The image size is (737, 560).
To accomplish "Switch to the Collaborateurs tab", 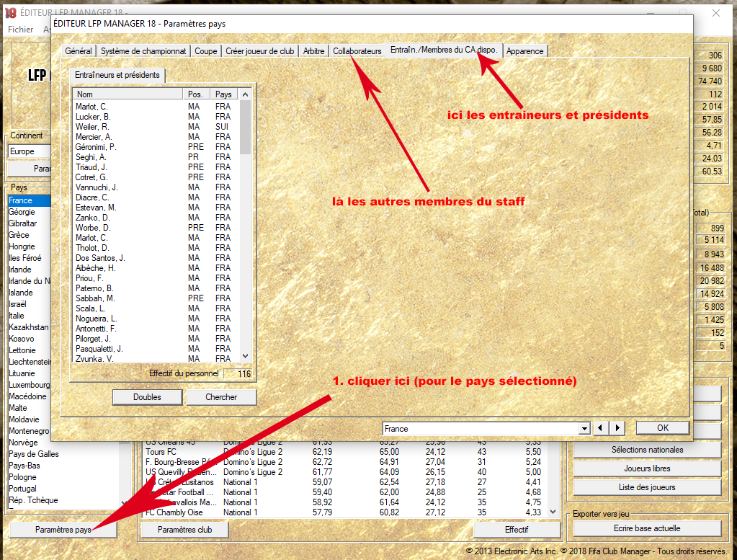I will (357, 50).
